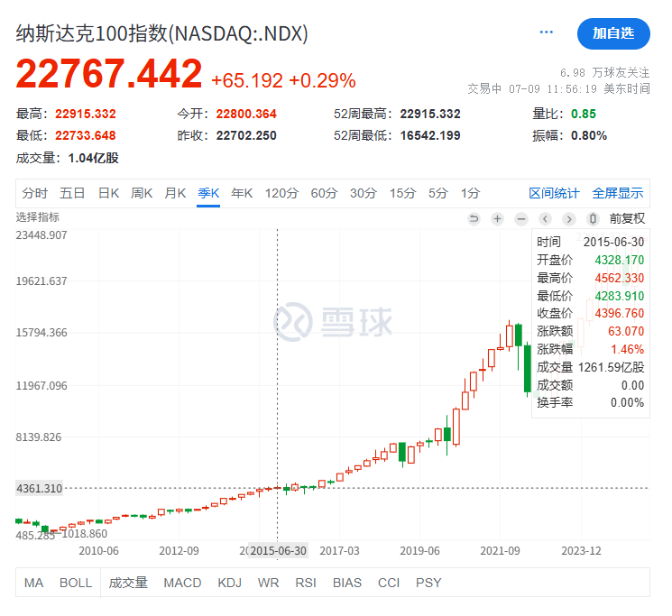Image resolution: width=672 pixels, height=616 pixels.
Task: Show the KDJ indicator
Action: click(x=229, y=583)
